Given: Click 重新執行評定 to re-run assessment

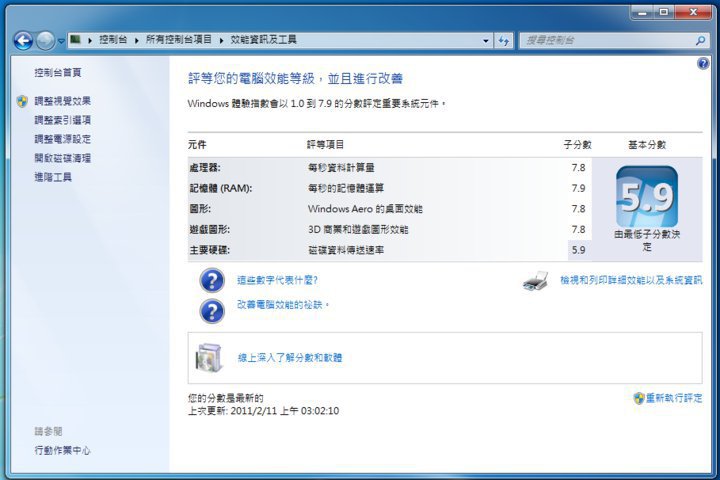Looking at the screenshot, I should tap(674, 398).
